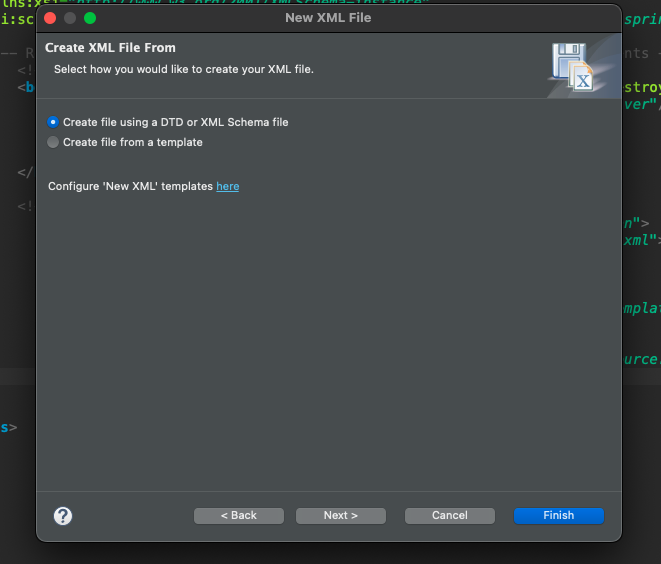Screen dimensions: 661x564
Task: Open the help question mark icon
Action: [63, 516]
